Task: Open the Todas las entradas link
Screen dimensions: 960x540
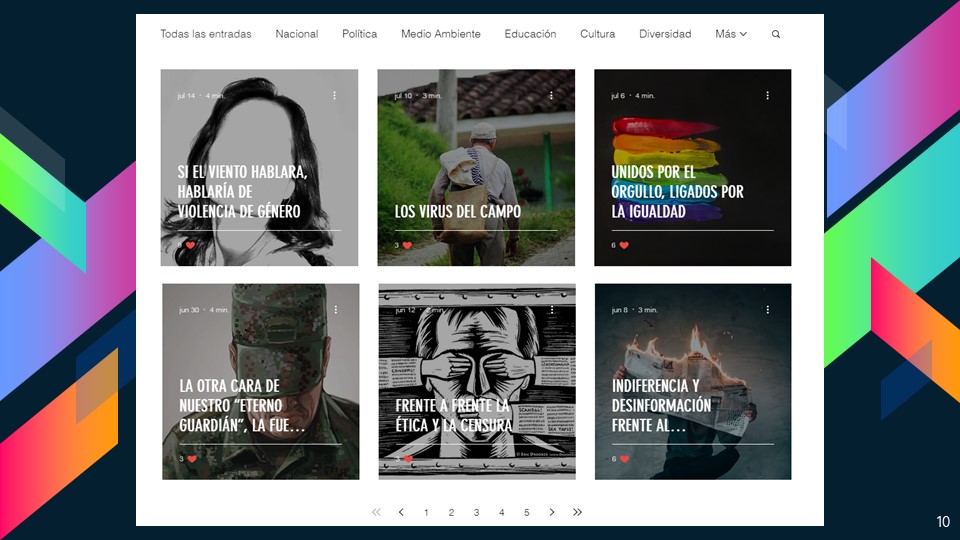Action: [x=206, y=34]
